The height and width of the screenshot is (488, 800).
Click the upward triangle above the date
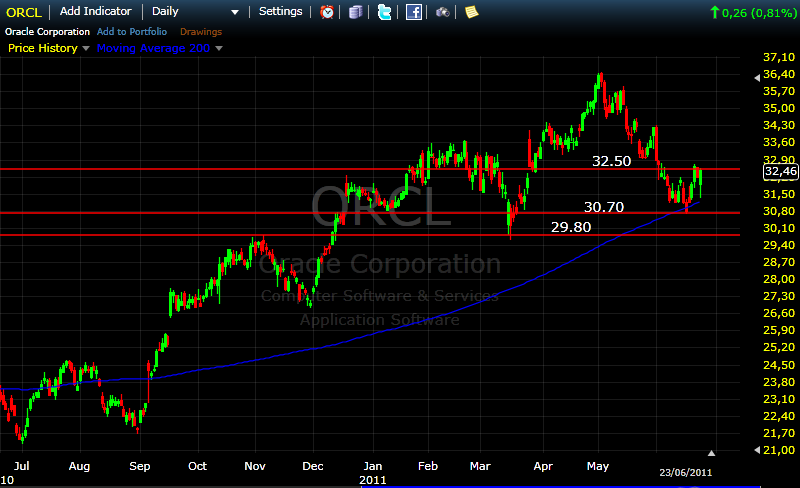click(711, 453)
